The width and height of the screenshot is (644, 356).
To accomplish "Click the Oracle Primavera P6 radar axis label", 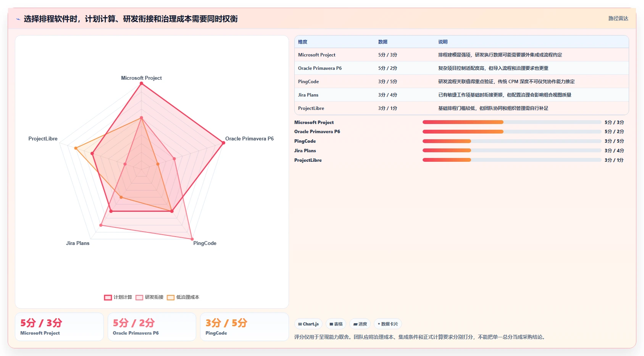I will tap(249, 139).
